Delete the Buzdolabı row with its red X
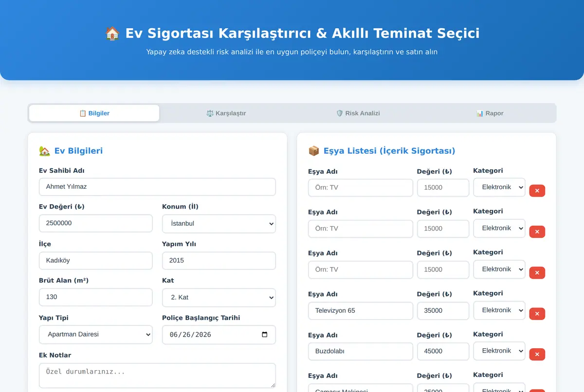This screenshot has width=584, height=392. (537, 355)
